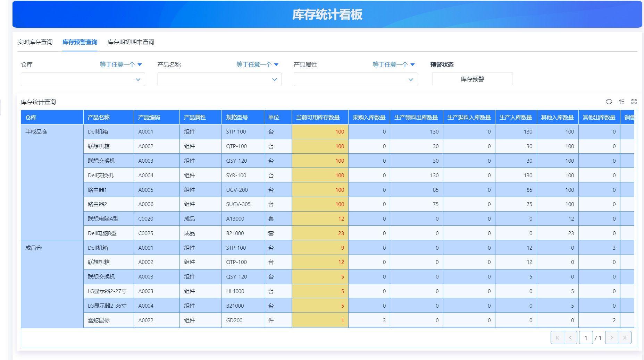Click the 生产入库数量 column header
The width and height of the screenshot is (644, 360).
[x=516, y=117]
